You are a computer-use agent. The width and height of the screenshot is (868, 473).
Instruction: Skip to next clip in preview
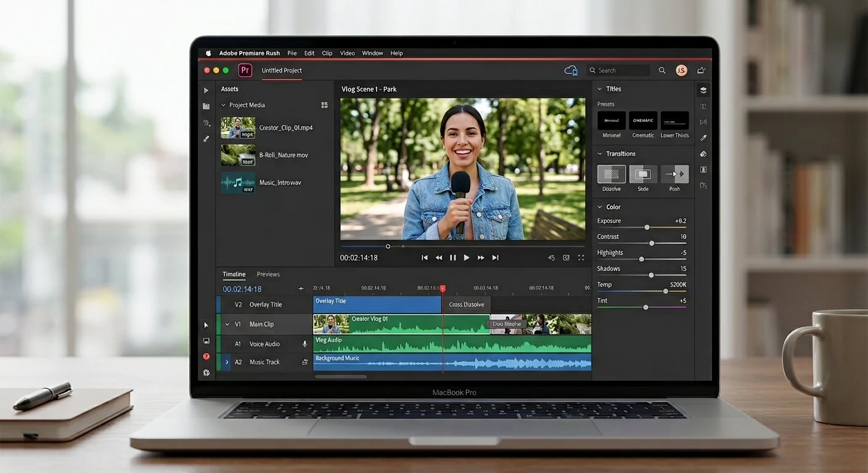495,258
